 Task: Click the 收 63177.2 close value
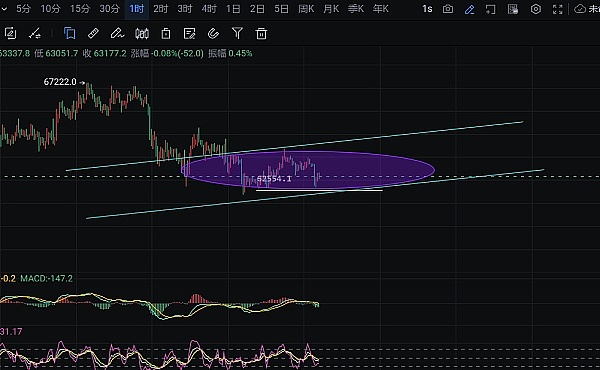(104, 54)
